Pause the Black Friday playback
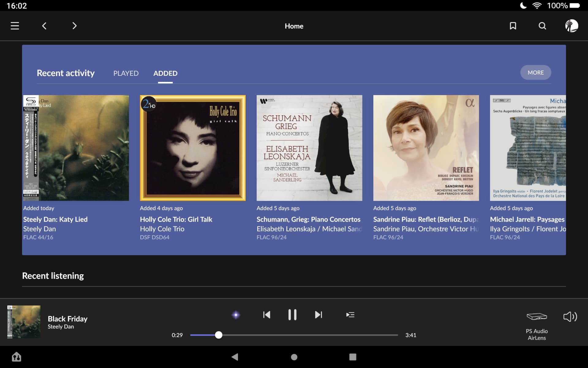This screenshot has width=588, height=368. (292, 315)
